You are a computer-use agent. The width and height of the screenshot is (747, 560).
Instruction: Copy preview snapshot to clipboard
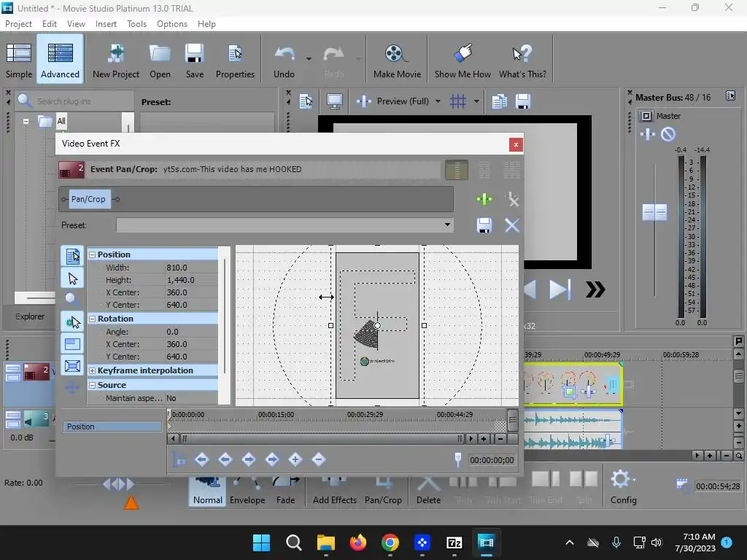tap(499, 101)
